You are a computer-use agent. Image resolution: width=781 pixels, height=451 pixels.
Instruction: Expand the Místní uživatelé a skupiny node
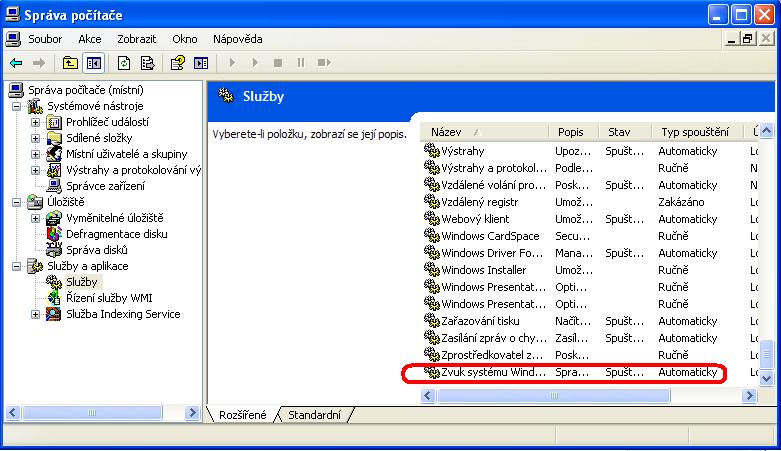coord(36,154)
